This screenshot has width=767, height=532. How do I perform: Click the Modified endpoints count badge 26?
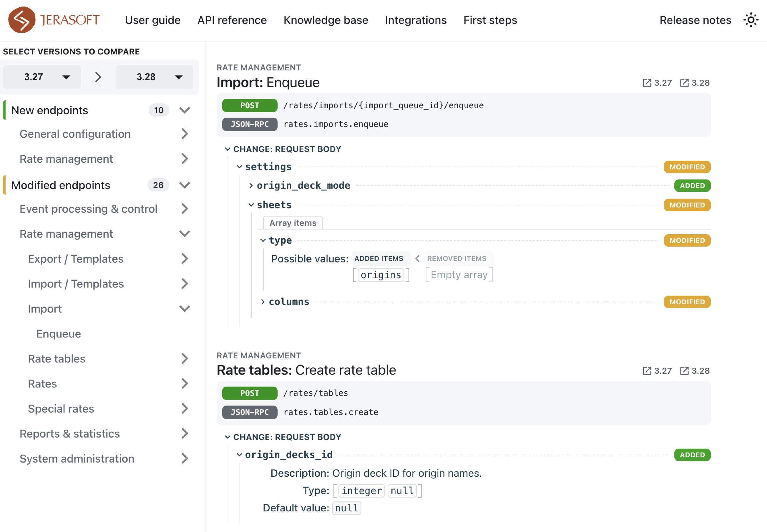pyautogui.click(x=158, y=185)
